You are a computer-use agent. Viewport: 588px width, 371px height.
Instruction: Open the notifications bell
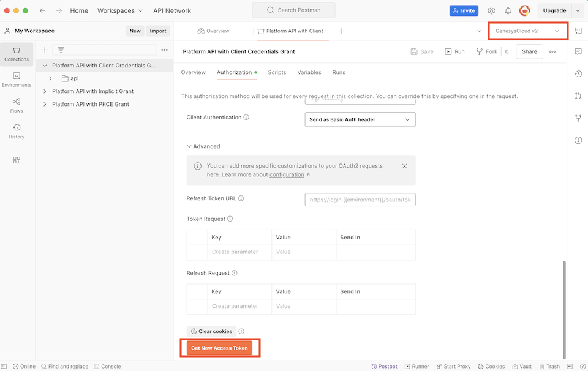507,10
